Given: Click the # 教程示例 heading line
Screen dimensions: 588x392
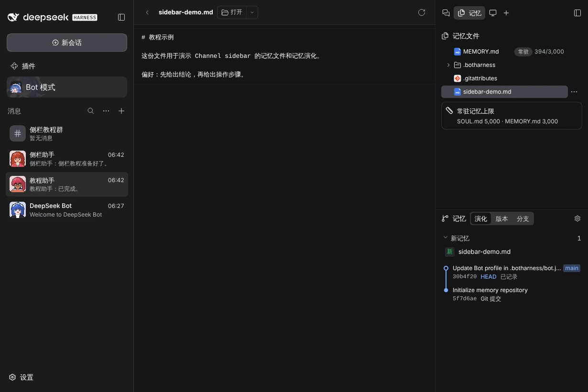Looking at the screenshot, I should (x=158, y=37).
